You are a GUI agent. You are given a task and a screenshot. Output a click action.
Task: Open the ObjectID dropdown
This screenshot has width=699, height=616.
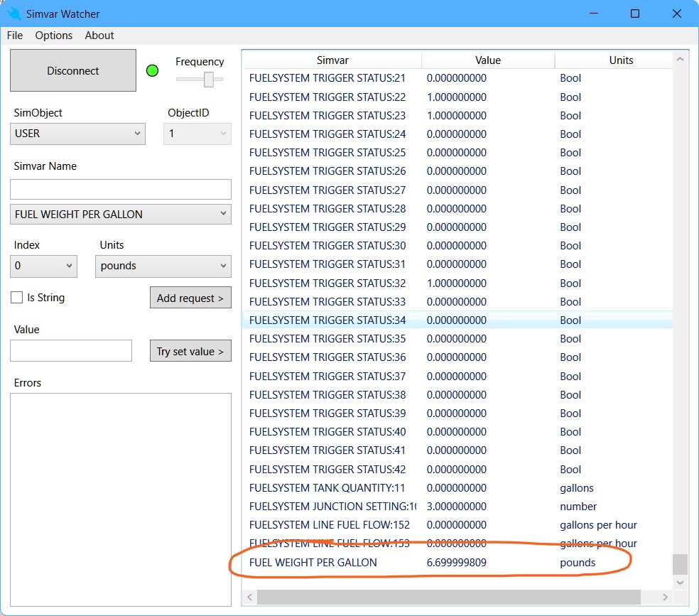[197, 134]
